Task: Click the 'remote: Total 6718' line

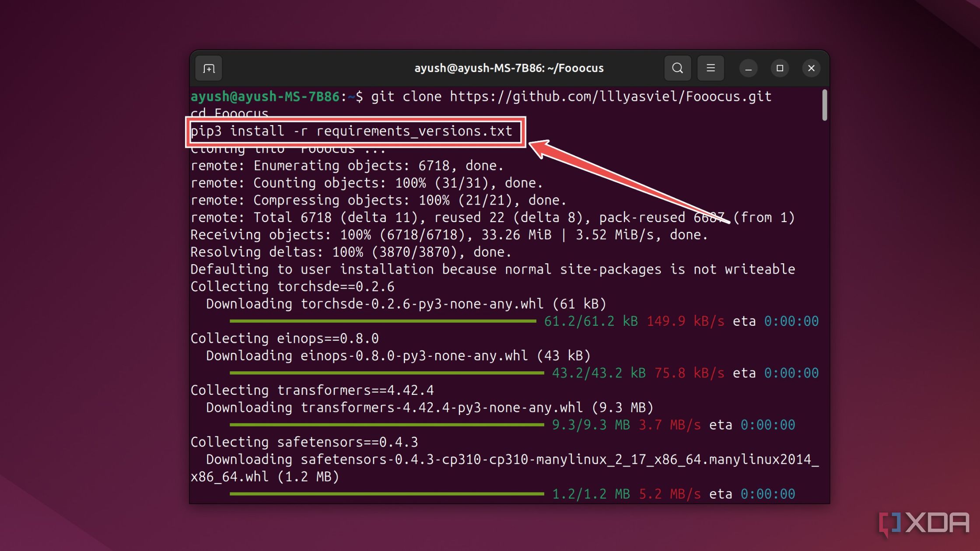Action: [x=493, y=217]
